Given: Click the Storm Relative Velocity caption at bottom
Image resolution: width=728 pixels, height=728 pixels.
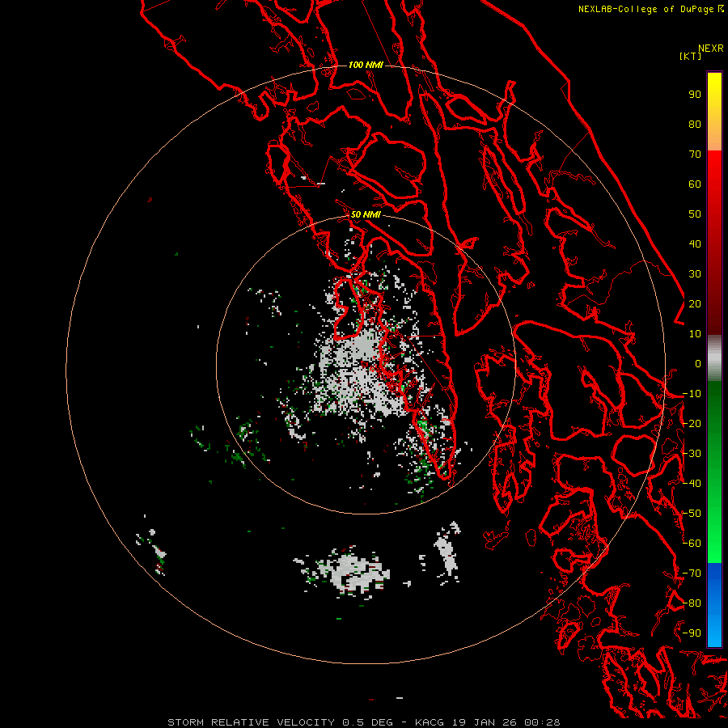Looking at the screenshot, I should pos(363,722).
